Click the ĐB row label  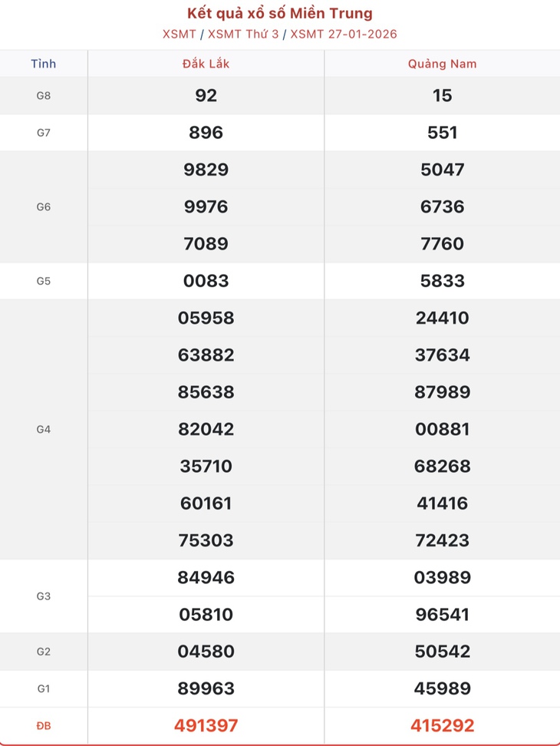[43, 726]
